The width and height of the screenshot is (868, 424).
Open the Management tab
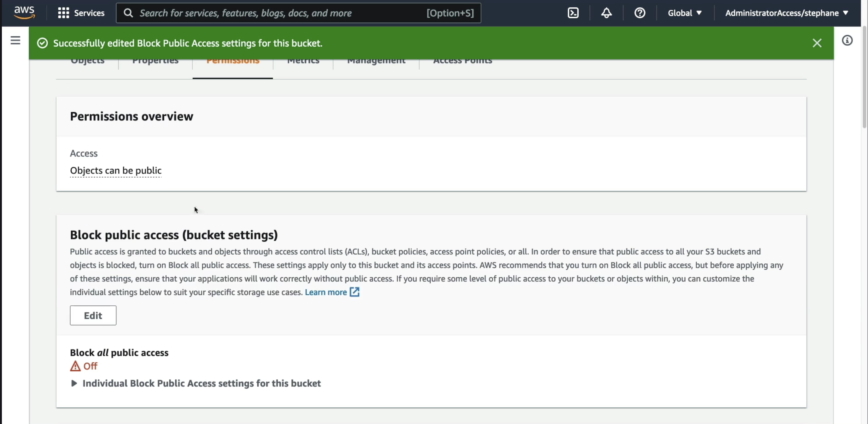376,62
